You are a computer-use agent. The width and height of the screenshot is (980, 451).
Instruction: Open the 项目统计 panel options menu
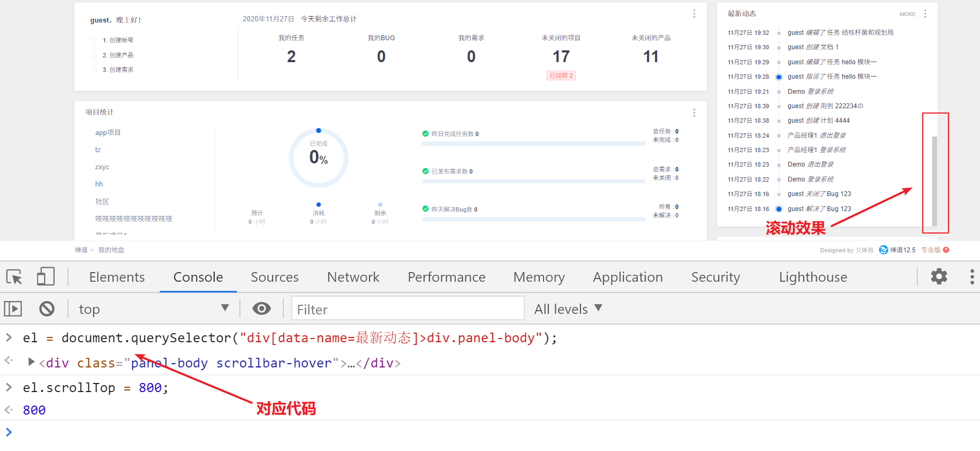point(694,112)
